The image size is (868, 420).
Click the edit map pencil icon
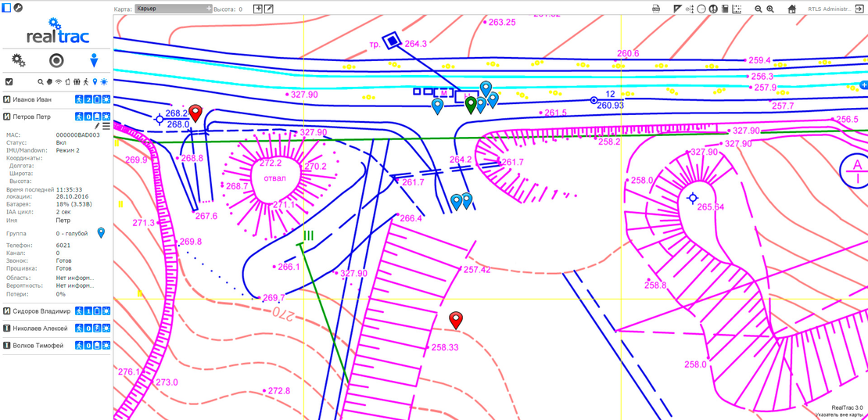[x=269, y=9]
